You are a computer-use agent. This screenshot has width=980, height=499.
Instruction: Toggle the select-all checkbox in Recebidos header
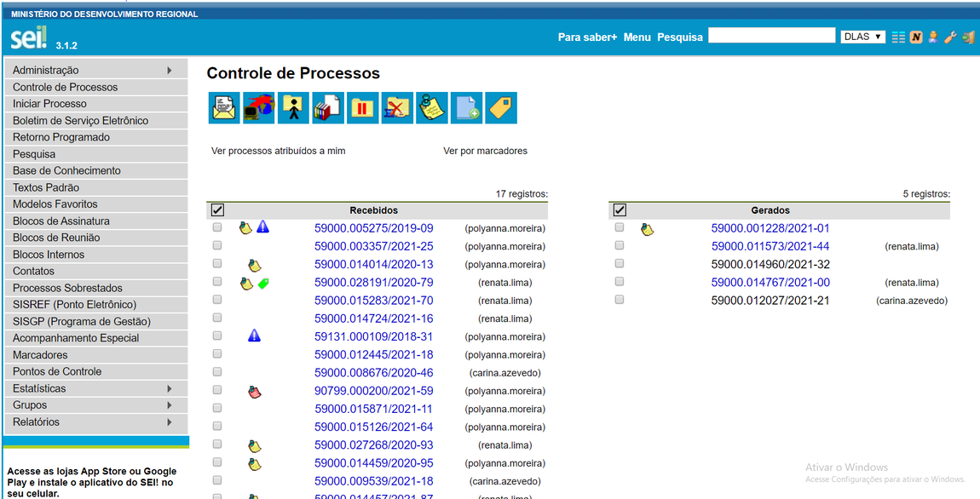217,210
